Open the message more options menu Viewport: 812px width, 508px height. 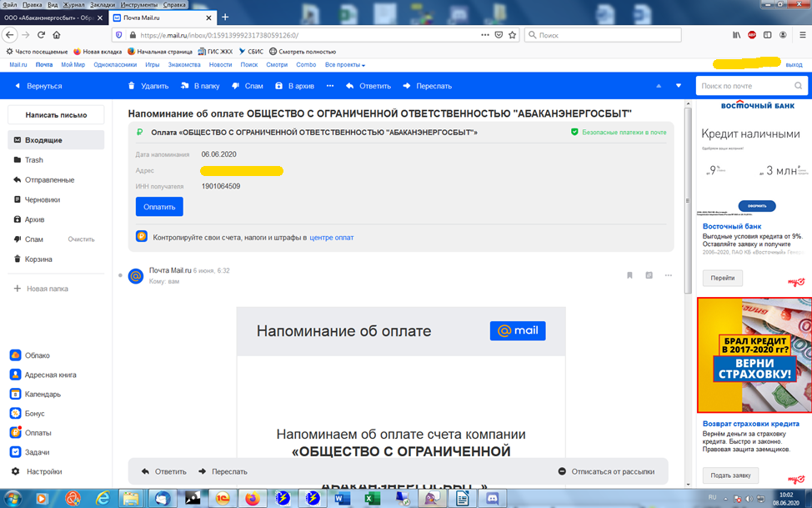[669, 275]
